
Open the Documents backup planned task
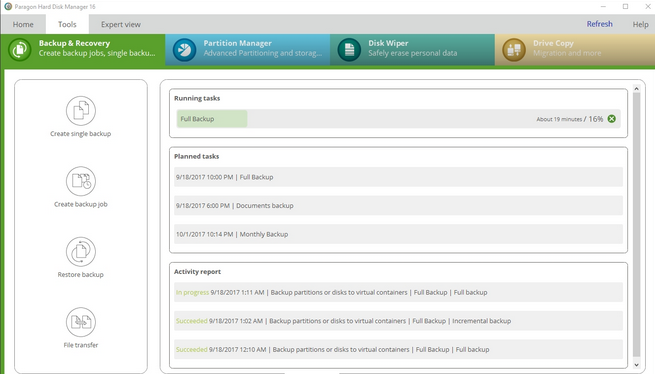coord(399,206)
